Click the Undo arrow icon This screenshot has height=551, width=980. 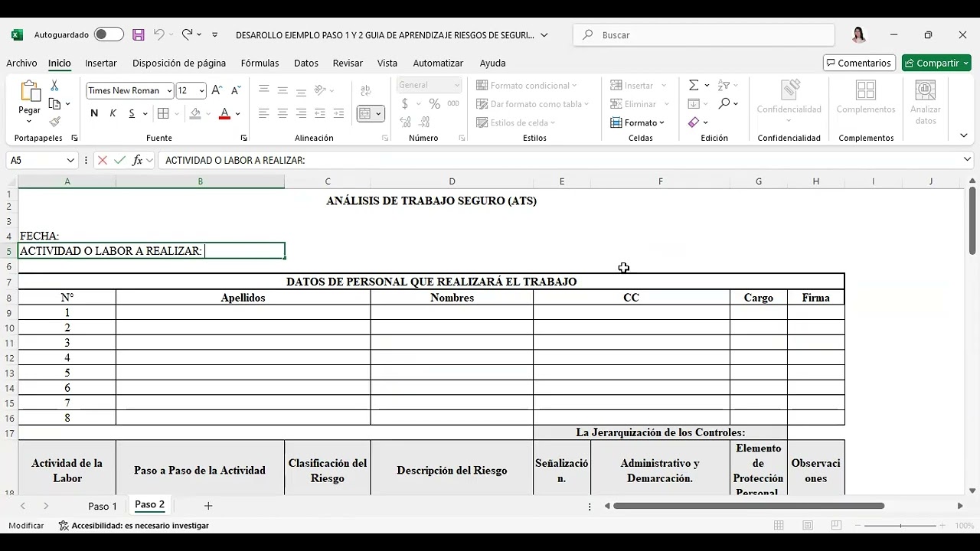(x=158, y=34)
